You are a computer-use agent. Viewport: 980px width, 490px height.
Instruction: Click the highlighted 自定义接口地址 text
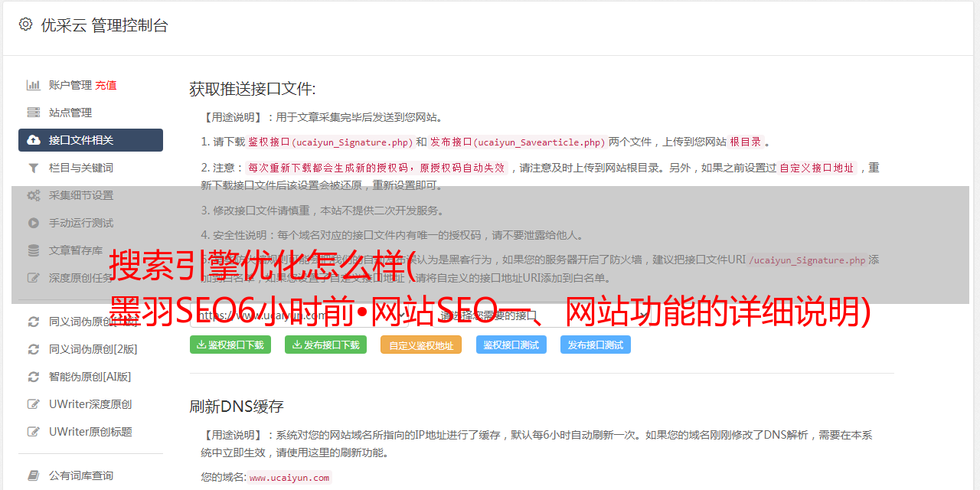pos(817,168)
